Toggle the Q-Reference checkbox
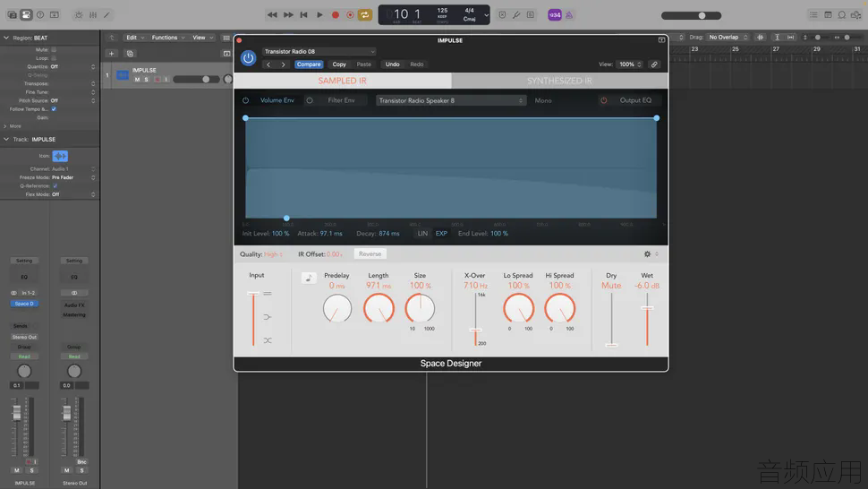Viewport: 868px width, 489px height. [x=55, y=186]
